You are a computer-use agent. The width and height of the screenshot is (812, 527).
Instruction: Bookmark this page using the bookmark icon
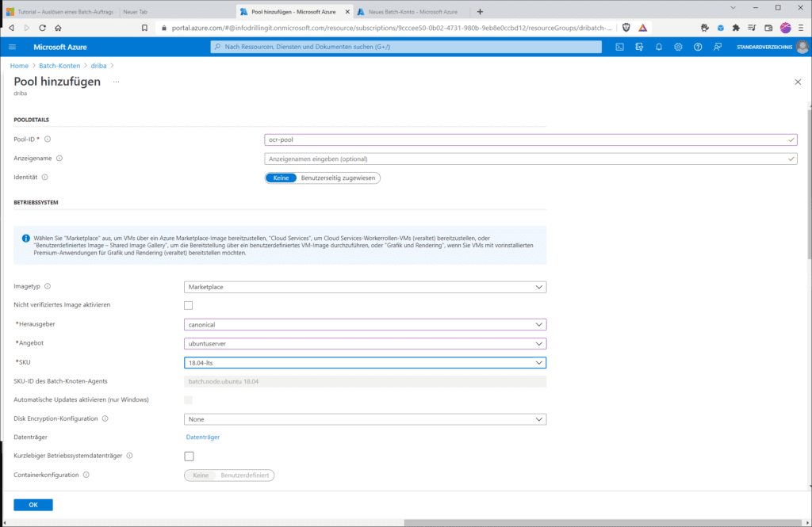[x=144, y=28]
